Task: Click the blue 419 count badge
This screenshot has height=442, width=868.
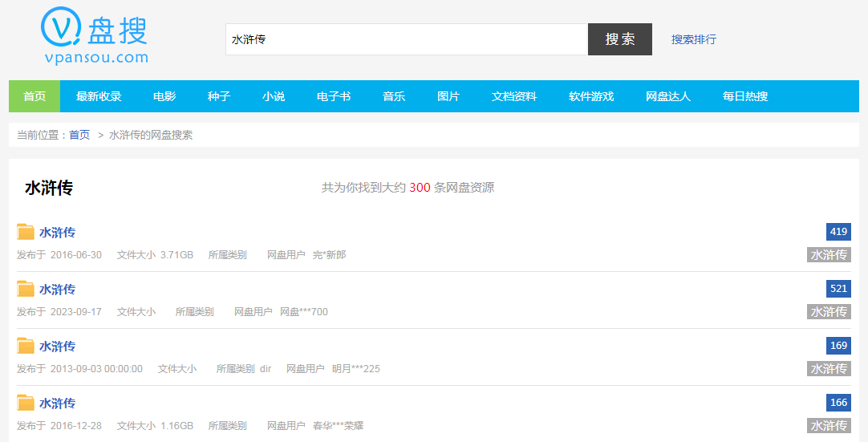Action: coord(838,232)
